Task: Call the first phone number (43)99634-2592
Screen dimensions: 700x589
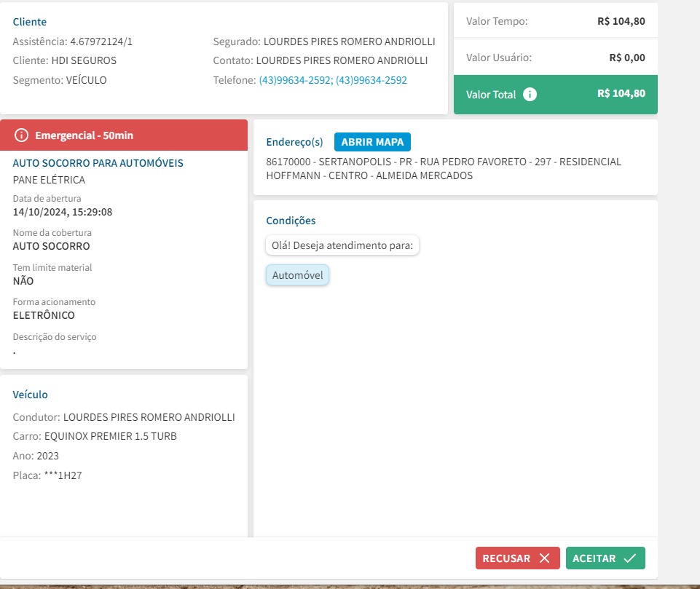Action: (x=294, y=80)
